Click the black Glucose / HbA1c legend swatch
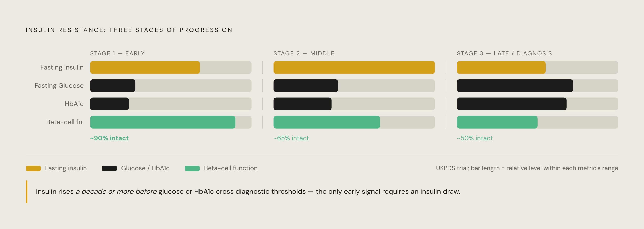644x229 pixels. [109, 168]
